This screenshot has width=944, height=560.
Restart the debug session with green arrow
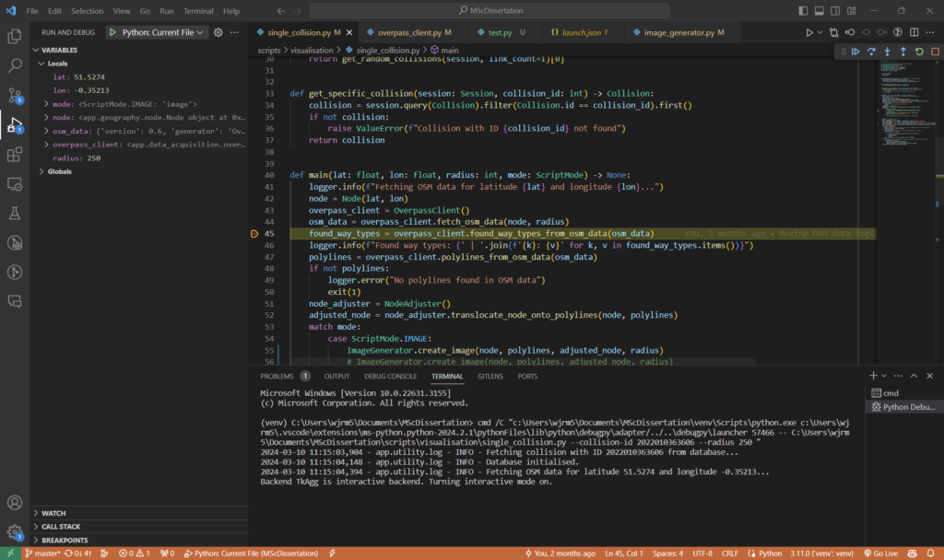click(919, 52)
